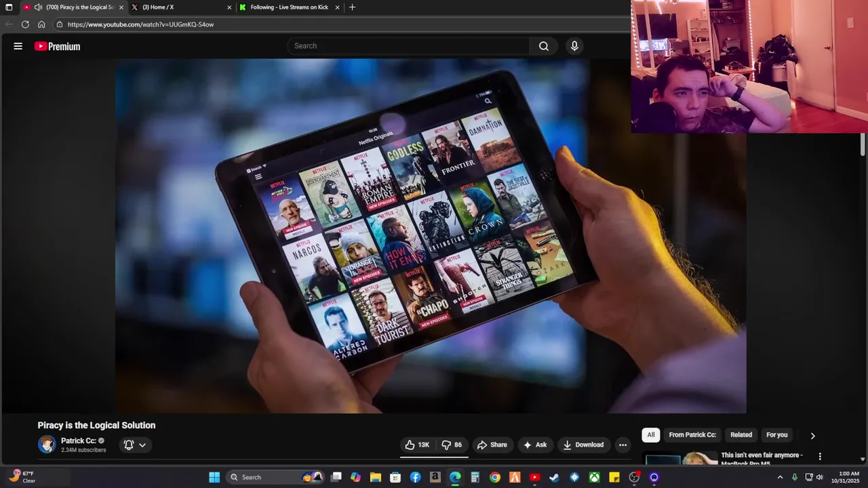This screenshot has height=488, width=868.
Task: Expand the notification bell subscription dropdown
Action: (x=135, y=445)
